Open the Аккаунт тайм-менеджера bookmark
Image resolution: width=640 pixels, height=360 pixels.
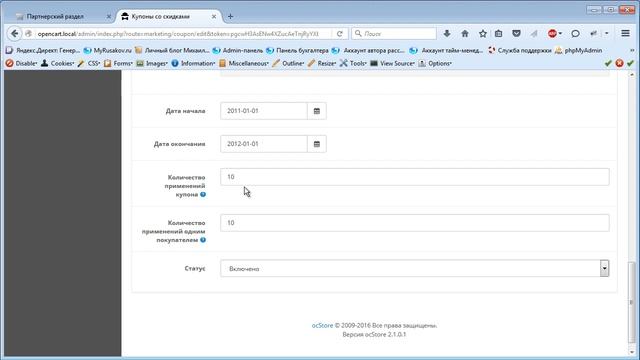pos(447,50)
